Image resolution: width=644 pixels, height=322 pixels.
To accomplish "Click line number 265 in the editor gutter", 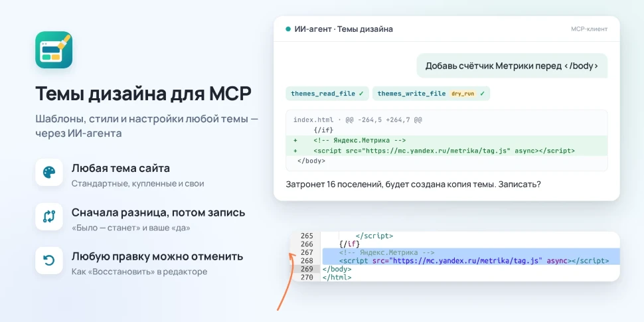I will (307, 236).
